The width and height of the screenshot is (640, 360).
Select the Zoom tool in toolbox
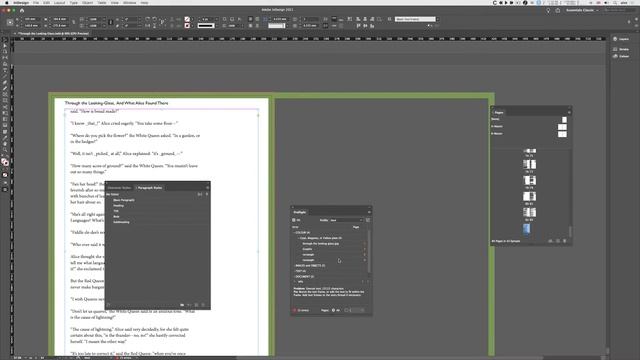[5, 150]
